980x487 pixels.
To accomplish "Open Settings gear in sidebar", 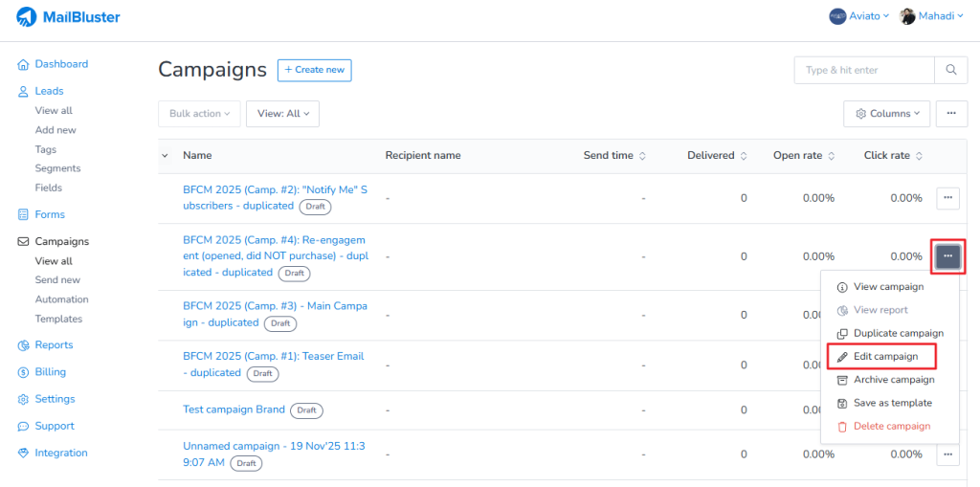I will coord(54,399).
